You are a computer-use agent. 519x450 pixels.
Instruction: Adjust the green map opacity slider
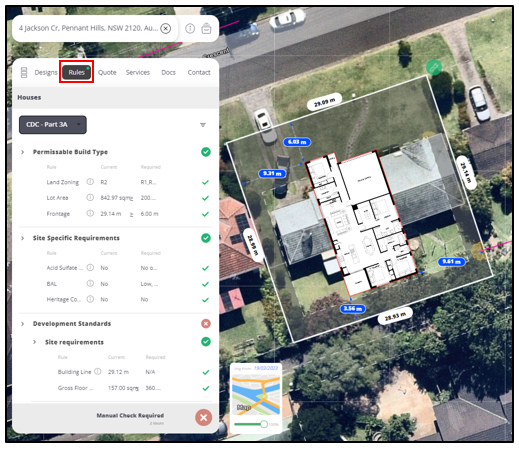[264, 424]
